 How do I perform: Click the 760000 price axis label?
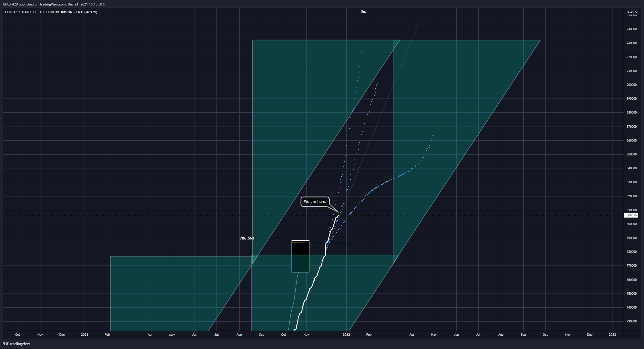pos(631,280)
